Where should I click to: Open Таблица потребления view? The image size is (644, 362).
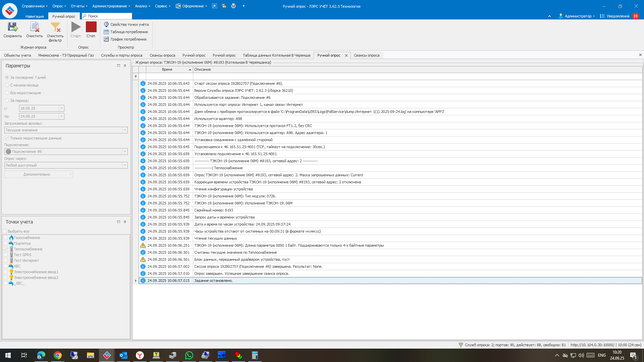[x=126, y=32]
